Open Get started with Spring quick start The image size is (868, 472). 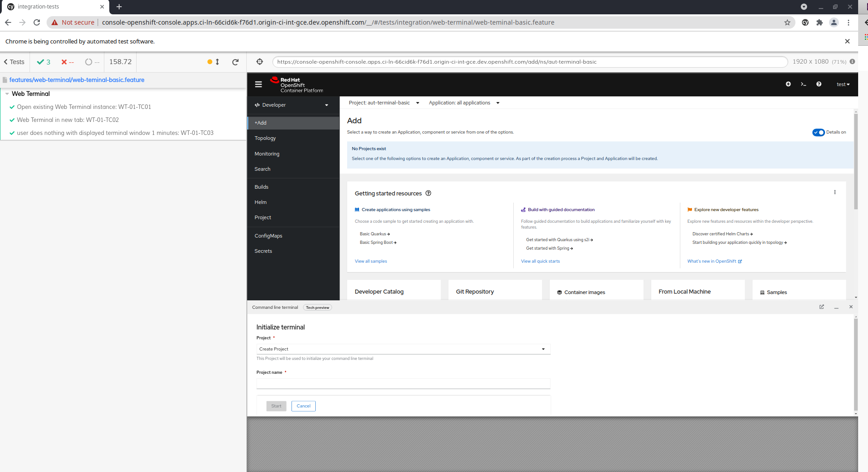549,248
